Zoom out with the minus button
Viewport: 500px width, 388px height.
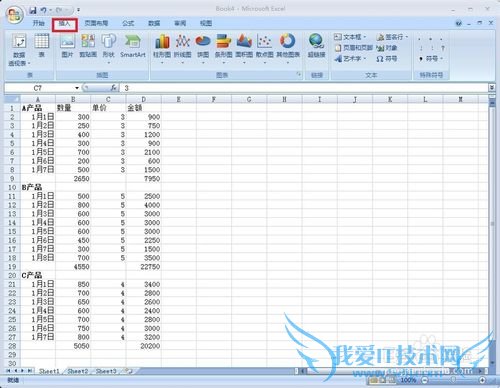tap(425, 380)
